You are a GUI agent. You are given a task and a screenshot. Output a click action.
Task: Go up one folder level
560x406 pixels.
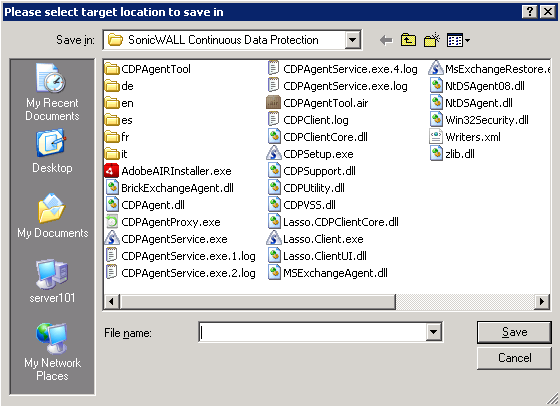coord(408,40)
